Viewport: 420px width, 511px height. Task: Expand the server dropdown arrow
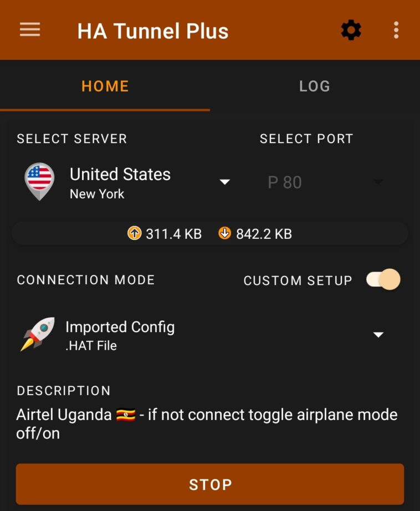coord(225,182)
